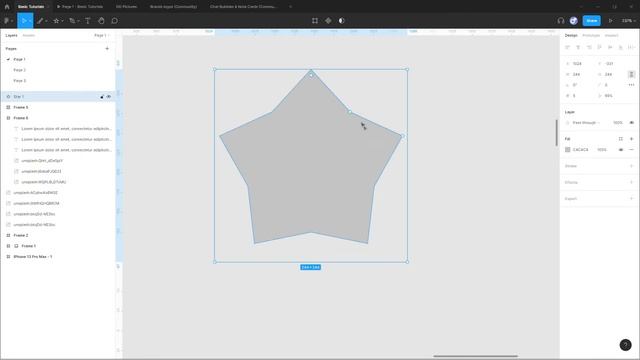
Task: Present the prototype with play icon
Action: [x=611, y=21]
